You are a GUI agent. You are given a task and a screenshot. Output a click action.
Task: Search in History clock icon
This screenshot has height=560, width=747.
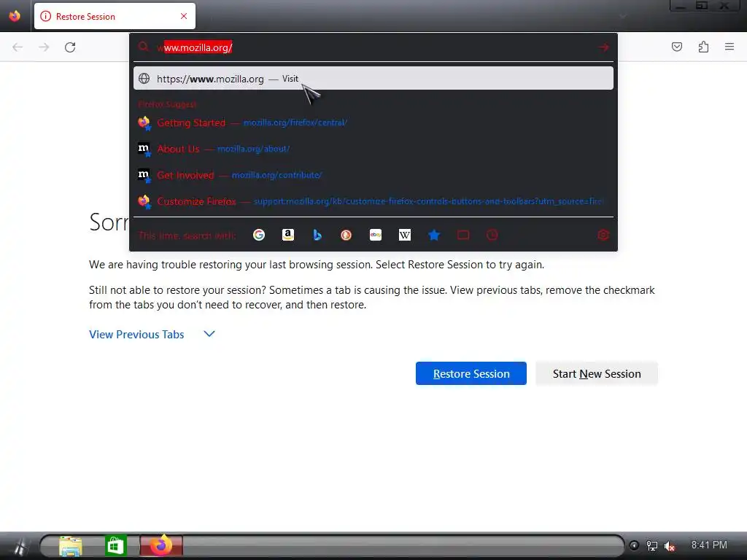(492, 235)
